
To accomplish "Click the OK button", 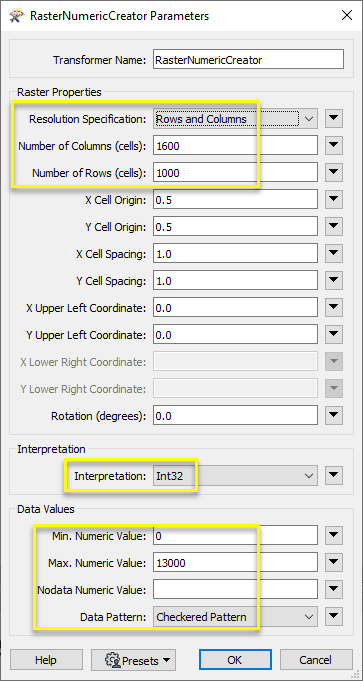I will pyautogui.click(x=235, y=660).
